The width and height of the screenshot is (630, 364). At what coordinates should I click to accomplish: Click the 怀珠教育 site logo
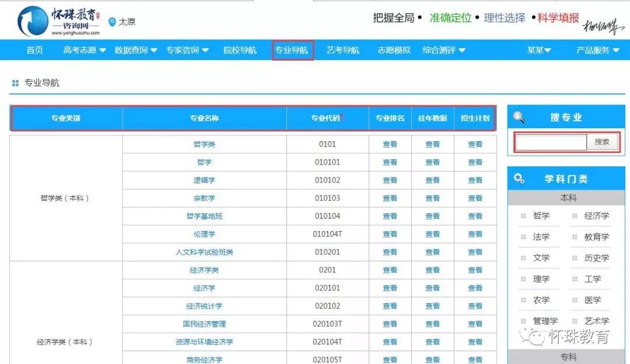click(x=58, y=21)
